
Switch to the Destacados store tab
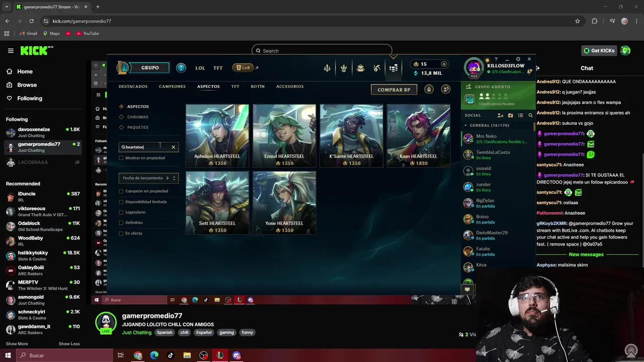tap(133, 86)
